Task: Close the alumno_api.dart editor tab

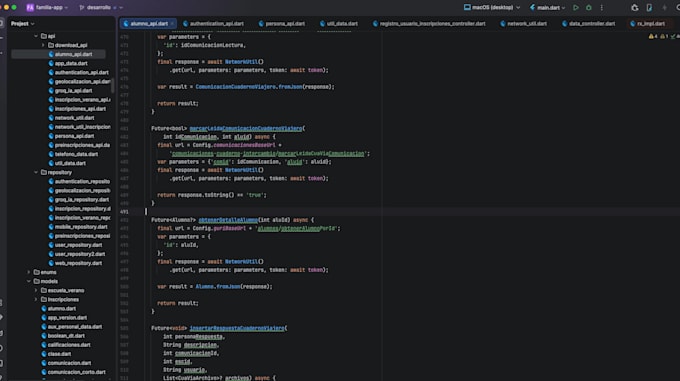Action: 172,23
